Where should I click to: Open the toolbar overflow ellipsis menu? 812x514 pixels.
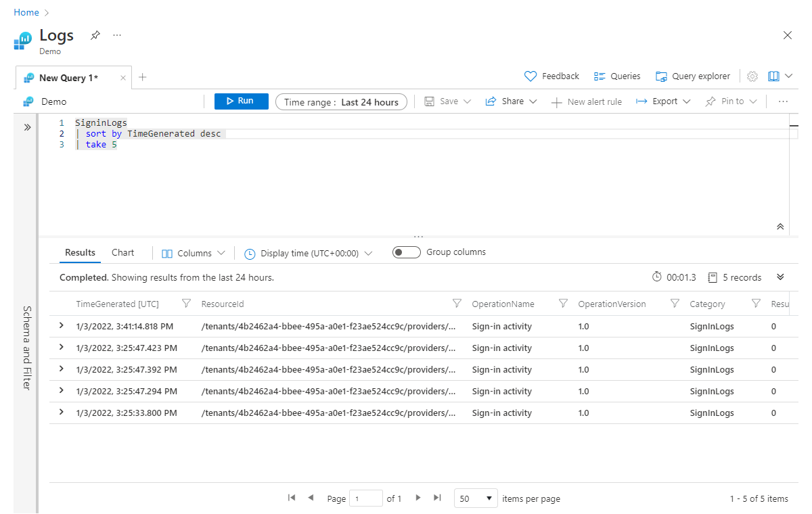pos(783,101)
